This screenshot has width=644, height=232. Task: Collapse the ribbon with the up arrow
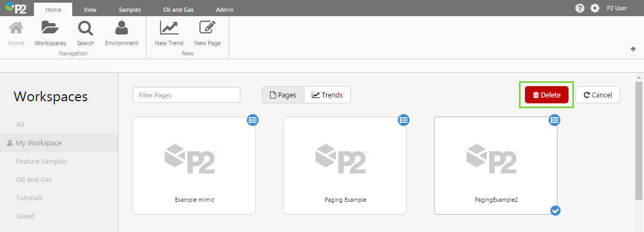coord(633,49)
